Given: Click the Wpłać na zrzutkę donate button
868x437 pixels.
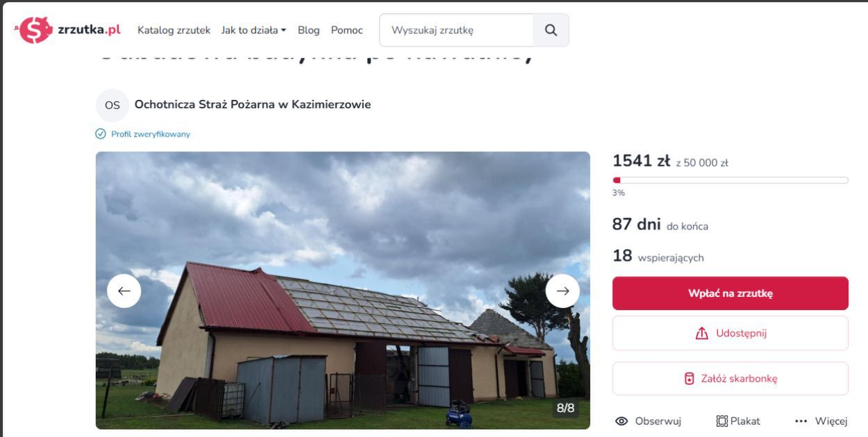Looking at the screenshot, I should coord(730,293).
